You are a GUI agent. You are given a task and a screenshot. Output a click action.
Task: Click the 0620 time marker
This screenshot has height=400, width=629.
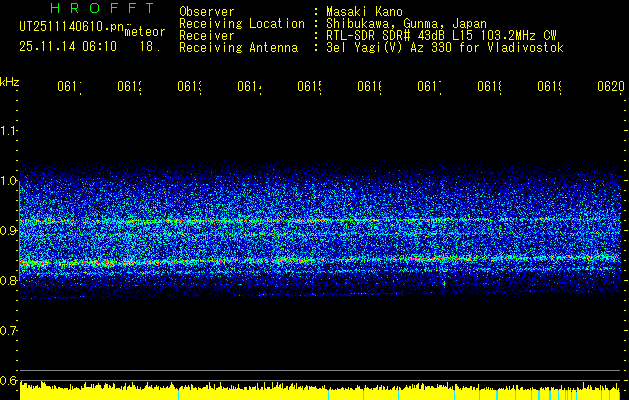tap(611, 87)
